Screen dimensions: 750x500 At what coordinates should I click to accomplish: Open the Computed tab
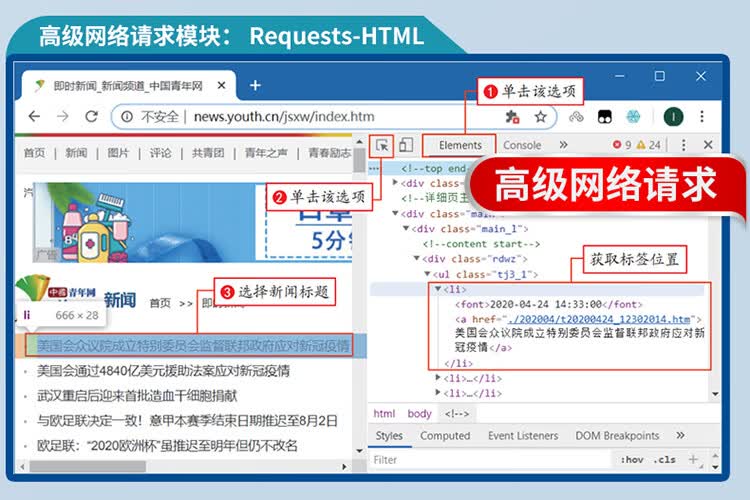445,436
